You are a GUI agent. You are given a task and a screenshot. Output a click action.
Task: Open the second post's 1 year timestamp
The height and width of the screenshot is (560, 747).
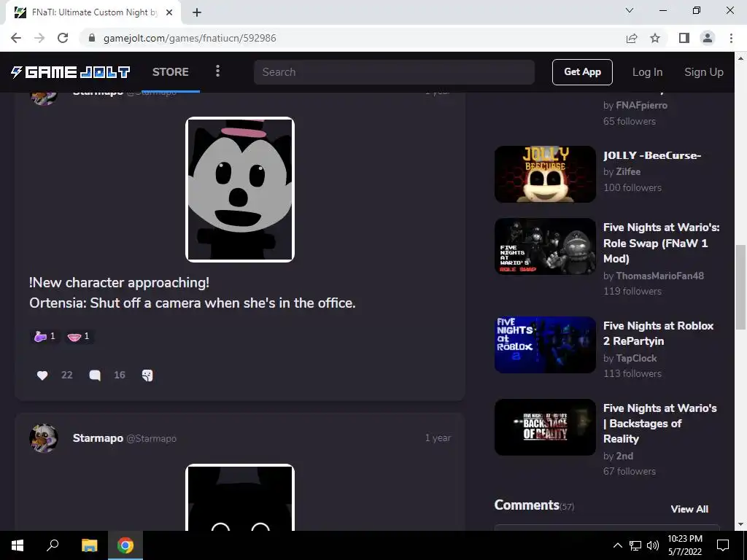(438, 438)
